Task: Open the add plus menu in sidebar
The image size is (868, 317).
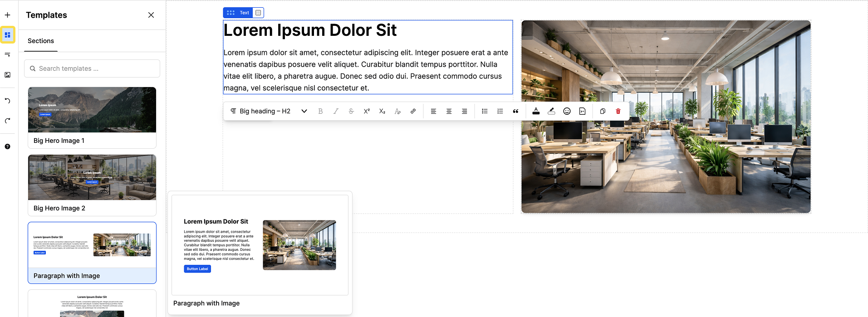Action: click(x=8, y=15)
